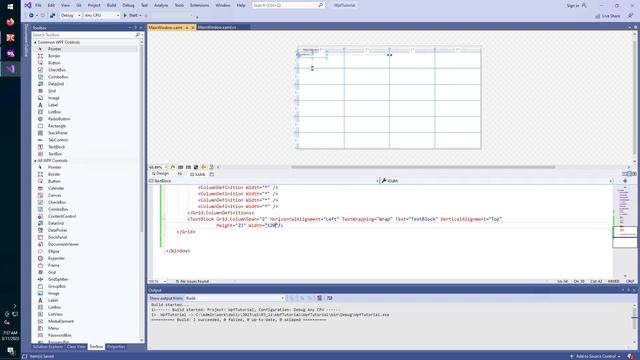This screenshot has width=640, height=360.
Task: Open the Debug menu
Action: pyautogui.click(x=128, y=5)
